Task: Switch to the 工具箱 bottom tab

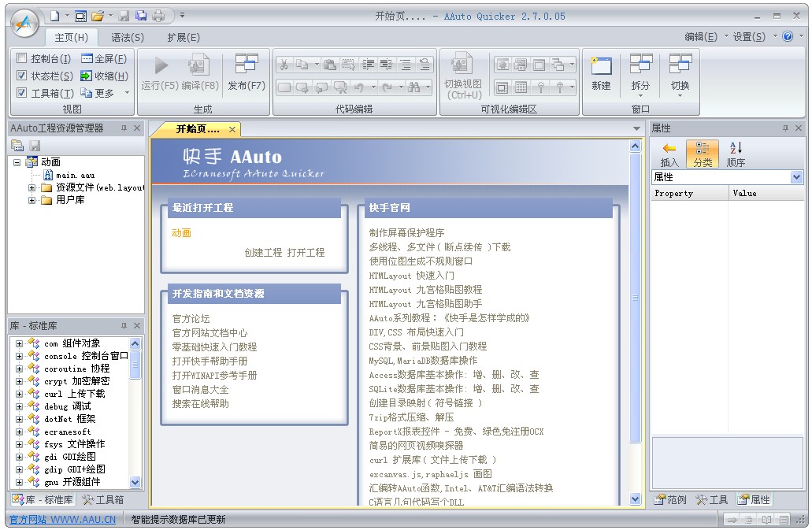Action: (103, 499)
